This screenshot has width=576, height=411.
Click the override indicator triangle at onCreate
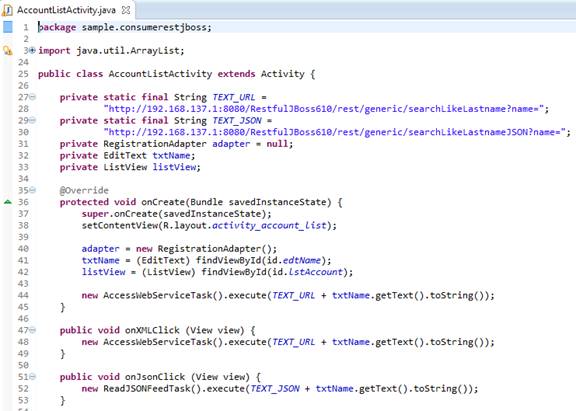[8, 202]
